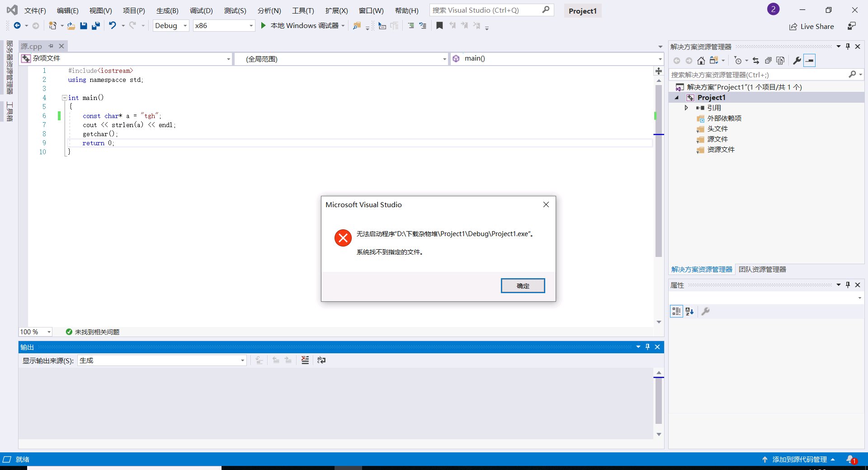Click the pending changes filter clock icon

(738, 61)
